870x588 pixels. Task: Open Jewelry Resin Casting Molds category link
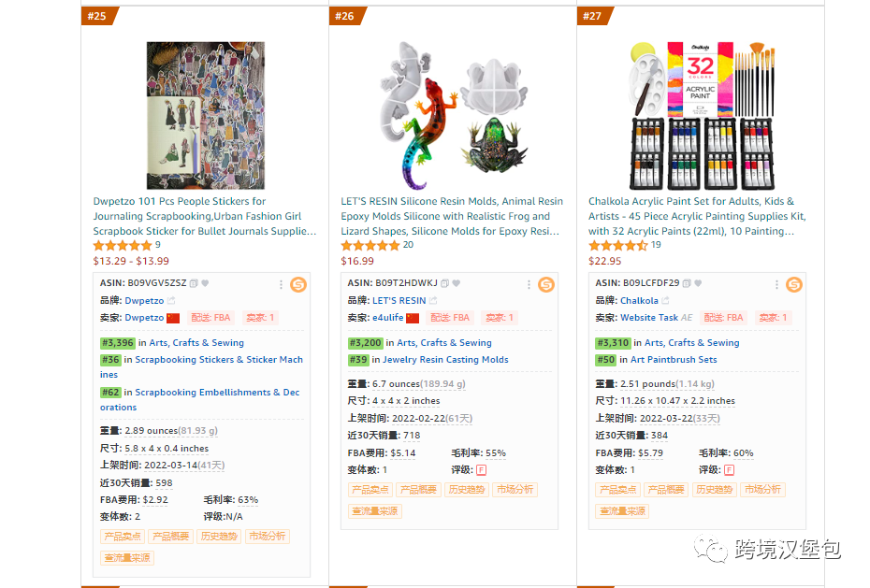click(445, 360)
